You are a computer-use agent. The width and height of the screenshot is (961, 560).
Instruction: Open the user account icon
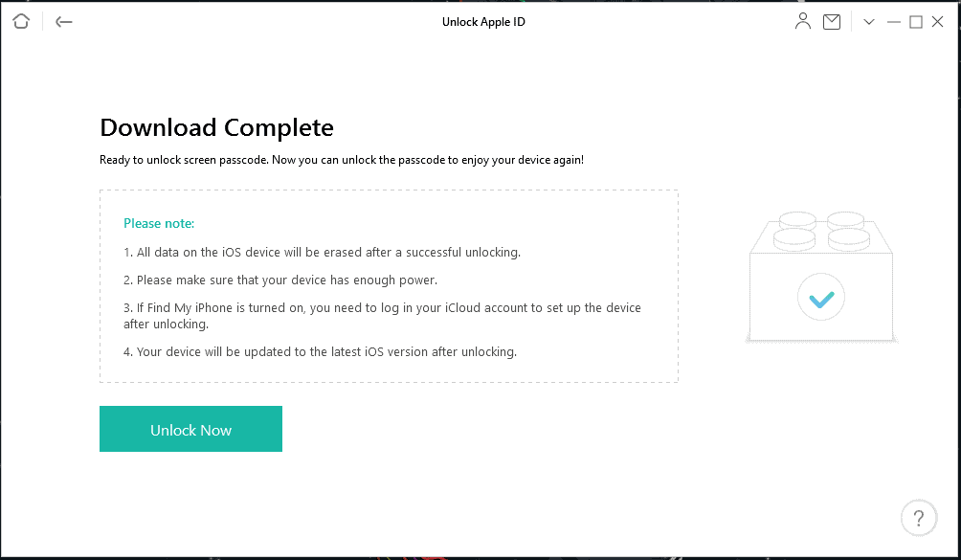pos(803,21)
